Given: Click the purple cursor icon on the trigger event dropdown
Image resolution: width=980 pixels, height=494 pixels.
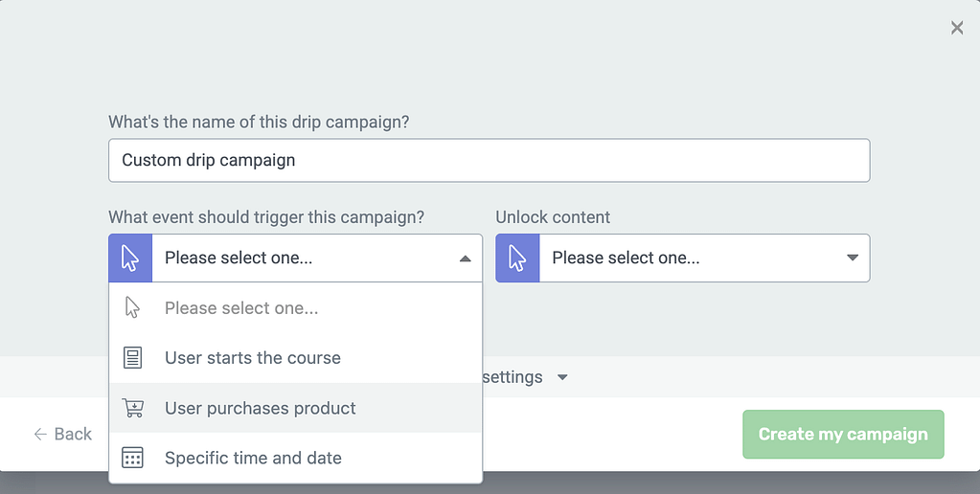Looking at the screenshot, I should [130, 258].
